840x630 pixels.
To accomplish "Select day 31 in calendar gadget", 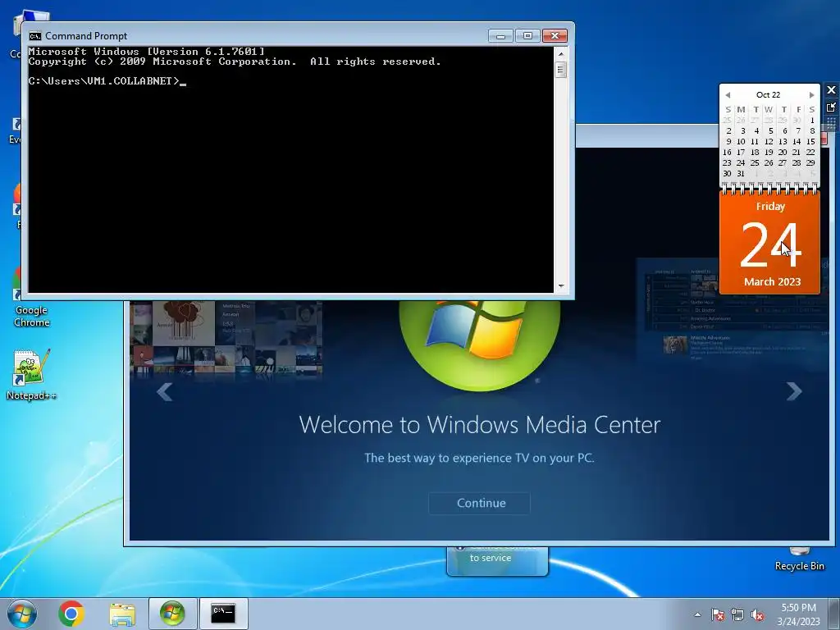I will [x=741, y=174].
